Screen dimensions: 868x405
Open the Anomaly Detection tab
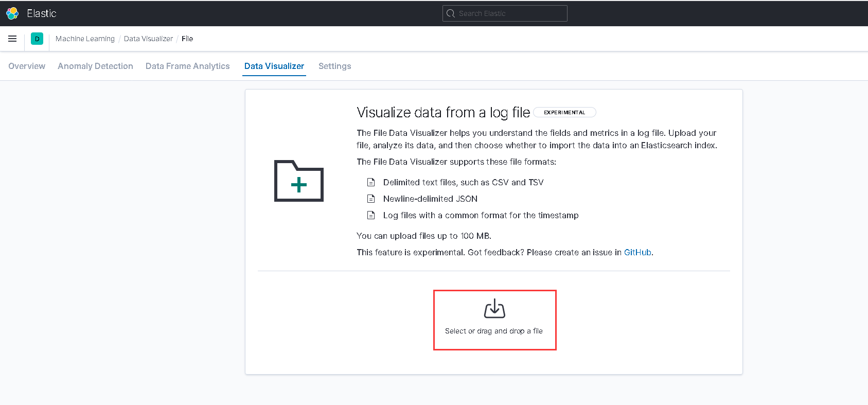pos(95,66)
